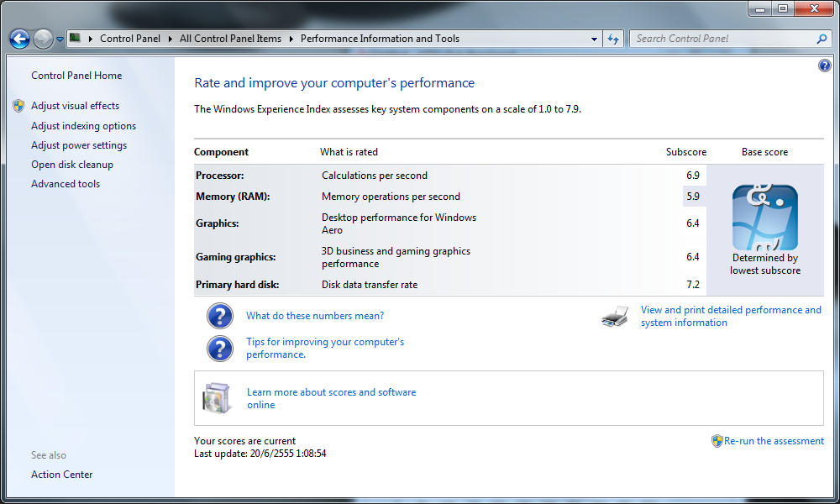Select Performance Information and Tools breadcrumb
This screenshot has height=504, width=840.
pos(380,39)
